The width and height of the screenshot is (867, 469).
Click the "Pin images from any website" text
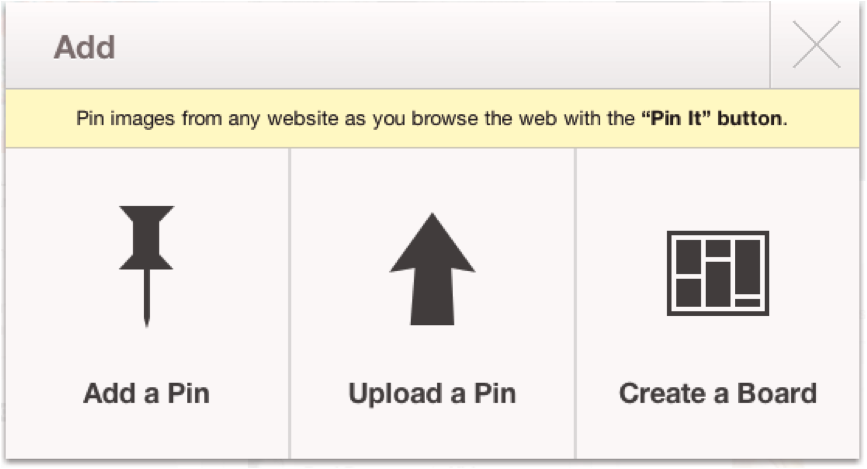[x=207, y=119]
